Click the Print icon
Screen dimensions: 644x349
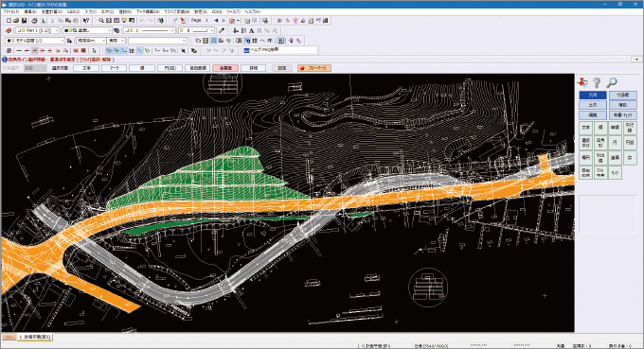point(34,21)
